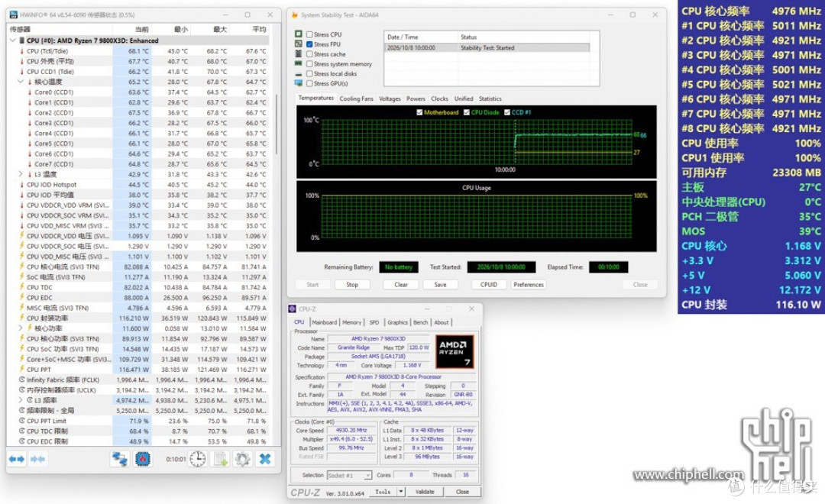Open the CPU-Z Tools dropdown arrow
Viewport: 825px width, 504px height.
coord(401,491)
